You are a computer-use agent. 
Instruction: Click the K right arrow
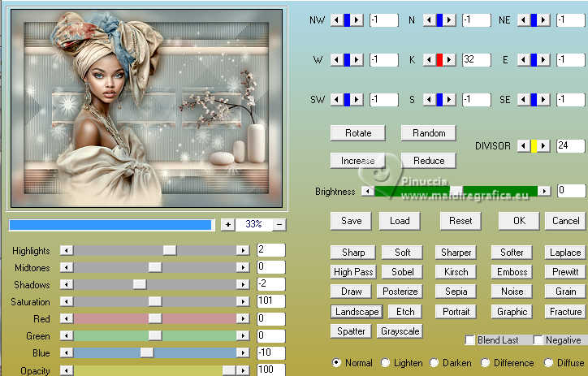pyautogui.click(x=450, y=59)
